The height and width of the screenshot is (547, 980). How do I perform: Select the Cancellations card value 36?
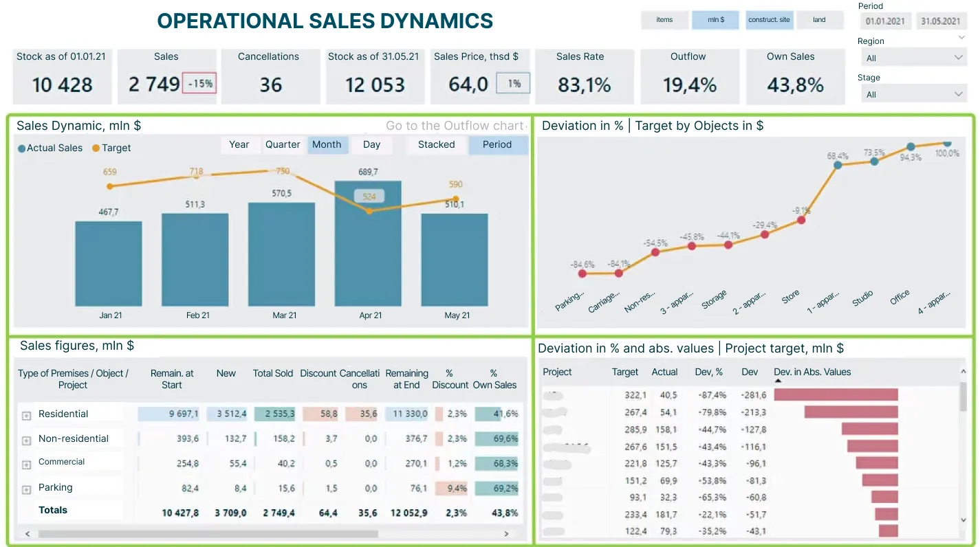(x=271, y=85)
